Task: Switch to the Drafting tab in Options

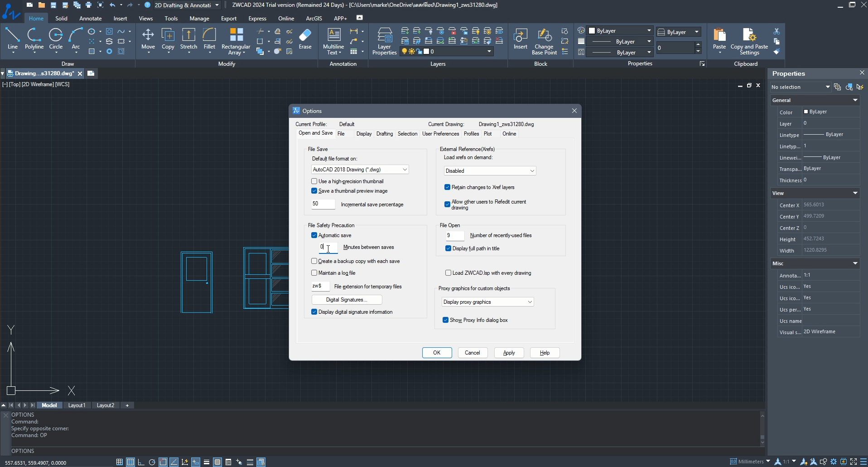Action: click(385, 134)
